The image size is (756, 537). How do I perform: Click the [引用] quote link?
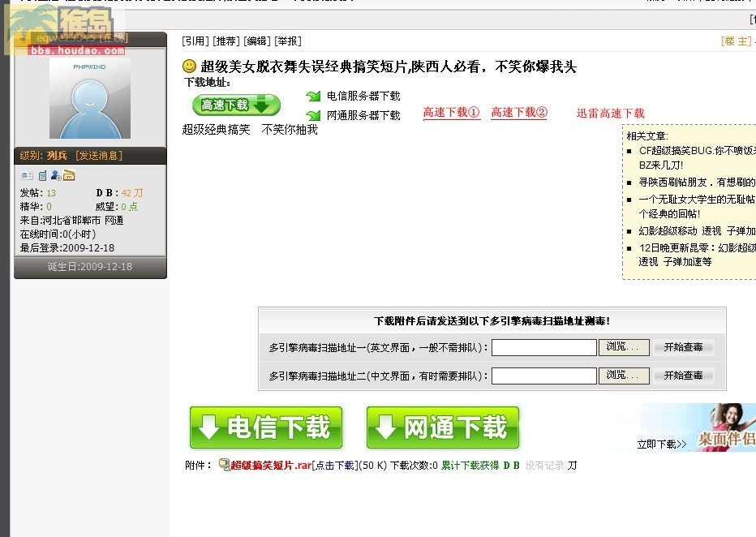(x=195, y=41)
